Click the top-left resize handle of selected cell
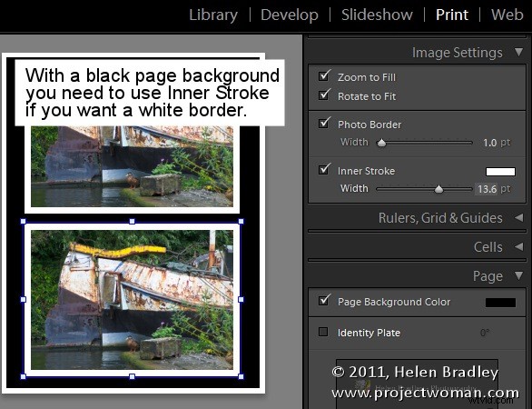Image resolution: width=532 pixels, height=409 pixels. point(23,222)
